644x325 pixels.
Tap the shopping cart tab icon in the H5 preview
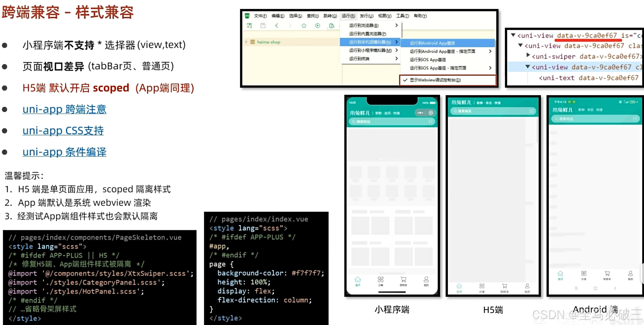tap(504, 286)
